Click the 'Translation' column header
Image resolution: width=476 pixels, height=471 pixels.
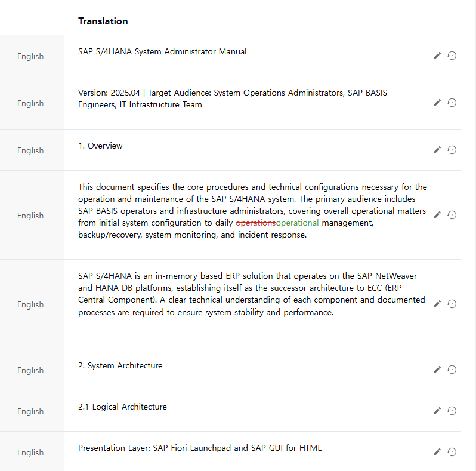click(x=103, y=21)
